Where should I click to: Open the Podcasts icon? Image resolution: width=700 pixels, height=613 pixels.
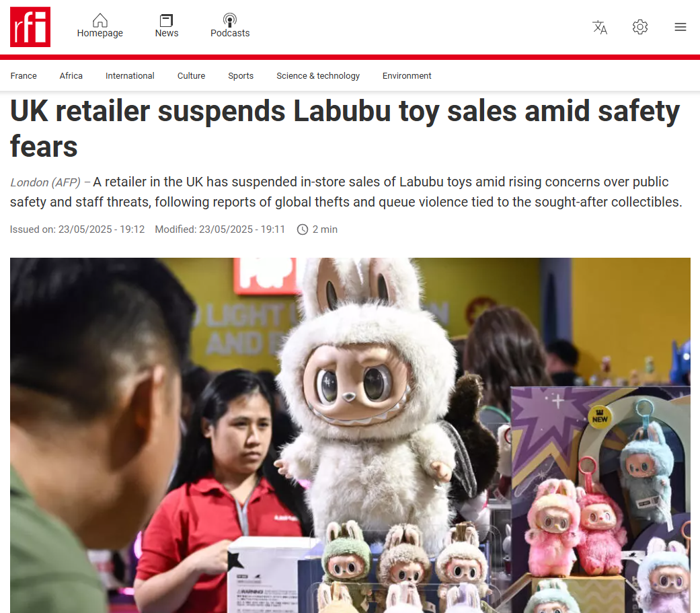(230, 20)
